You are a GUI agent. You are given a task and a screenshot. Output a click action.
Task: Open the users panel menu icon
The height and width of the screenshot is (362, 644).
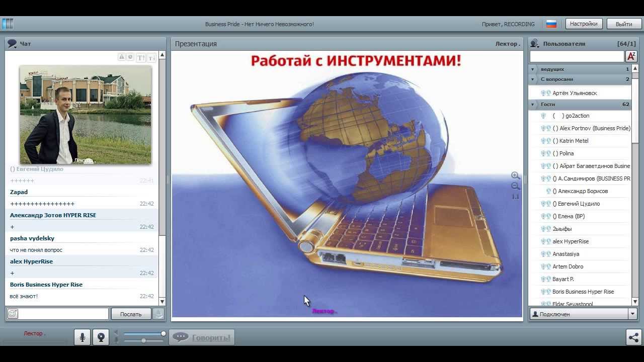534,44
